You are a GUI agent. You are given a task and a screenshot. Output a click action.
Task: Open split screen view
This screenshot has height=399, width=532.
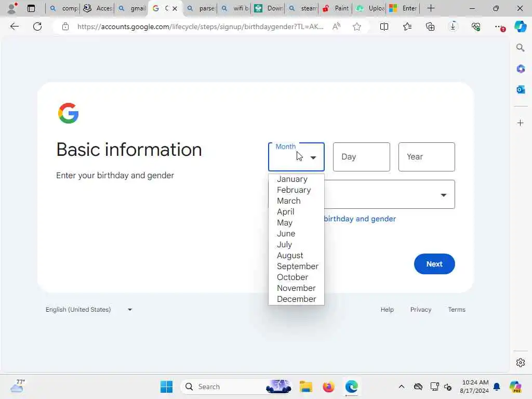pos(384,26)
